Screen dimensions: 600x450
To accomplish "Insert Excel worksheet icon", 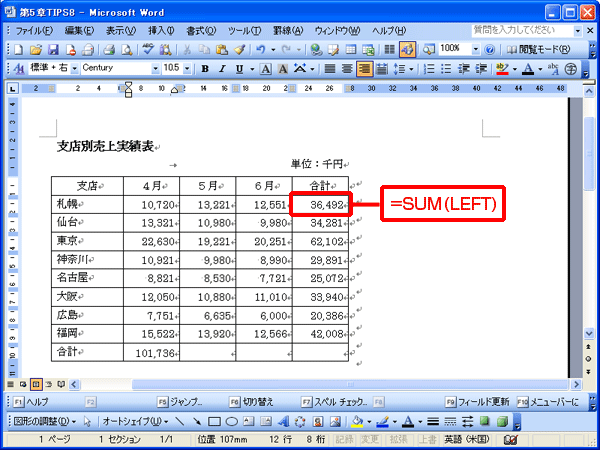I will (368, 49).
